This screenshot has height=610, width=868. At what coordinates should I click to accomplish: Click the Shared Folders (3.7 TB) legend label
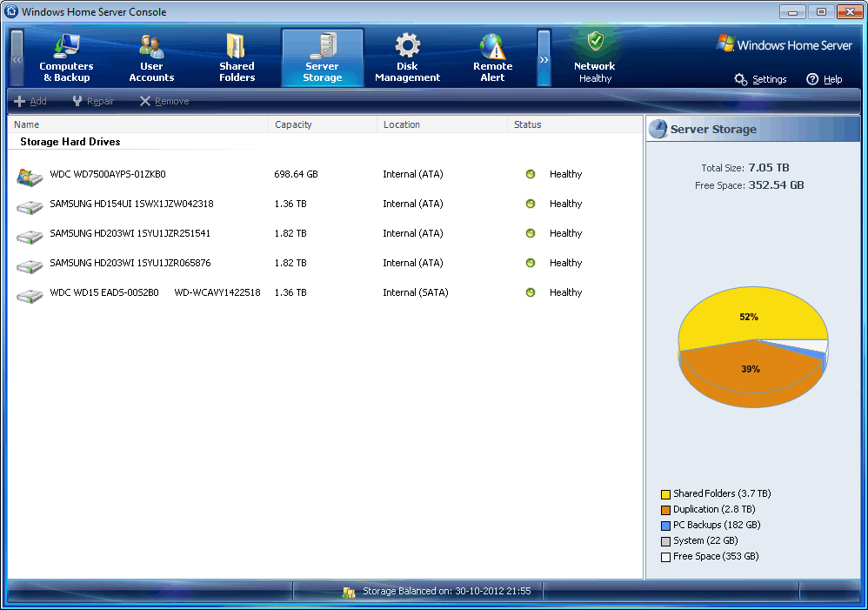pos(722,493)
